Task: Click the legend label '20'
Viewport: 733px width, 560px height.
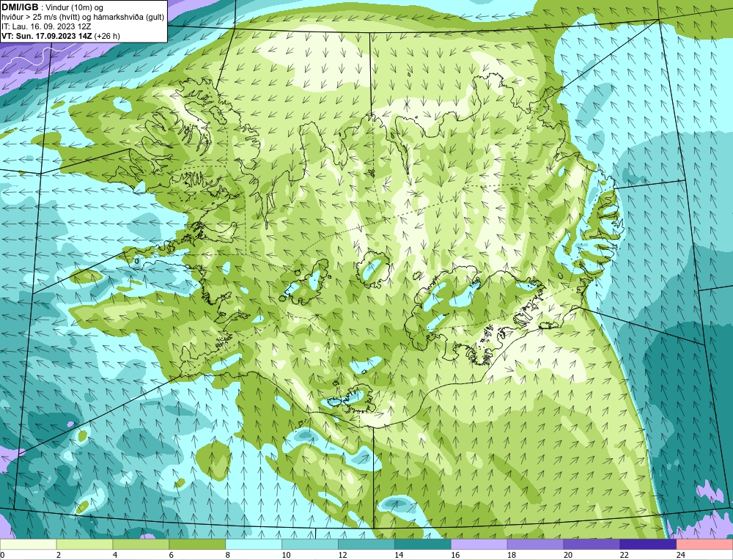Action: (x=568, y=555)
